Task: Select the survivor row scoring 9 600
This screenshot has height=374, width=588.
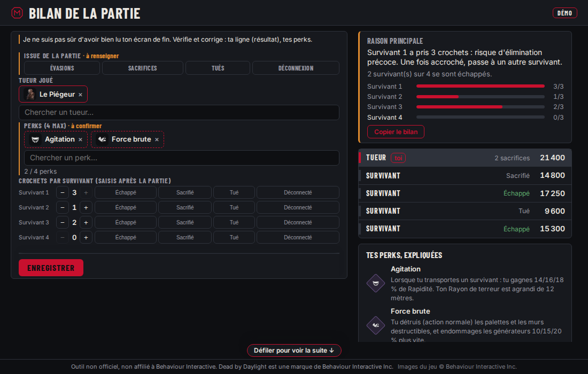Action: [465, 211]
